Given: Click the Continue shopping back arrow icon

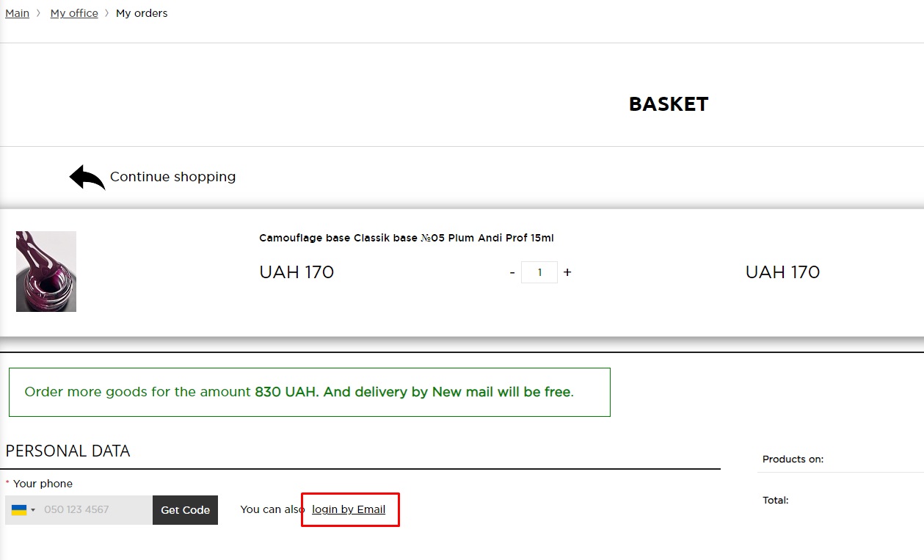Looking at the screenshot, I should tap(86, 177).
